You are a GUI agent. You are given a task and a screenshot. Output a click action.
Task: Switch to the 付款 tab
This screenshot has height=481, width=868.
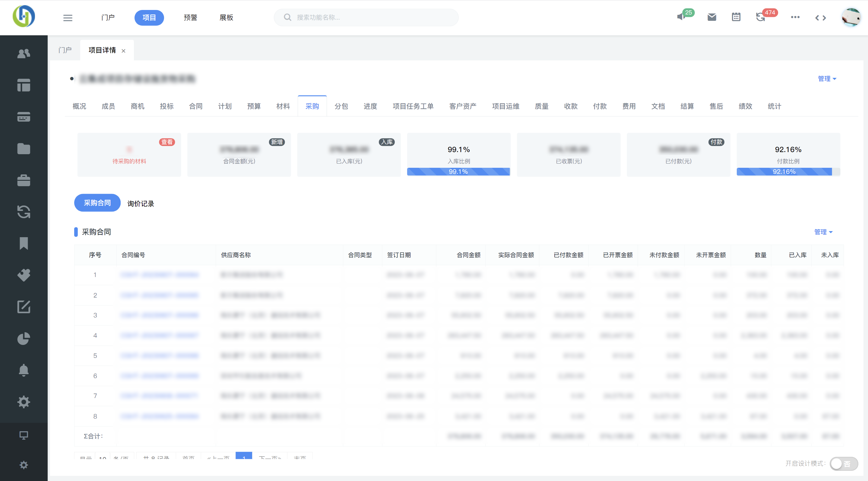point(600,106)
